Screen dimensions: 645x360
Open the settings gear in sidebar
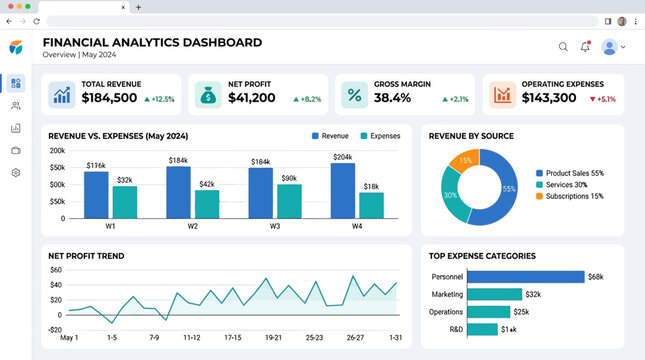(16, 173)
